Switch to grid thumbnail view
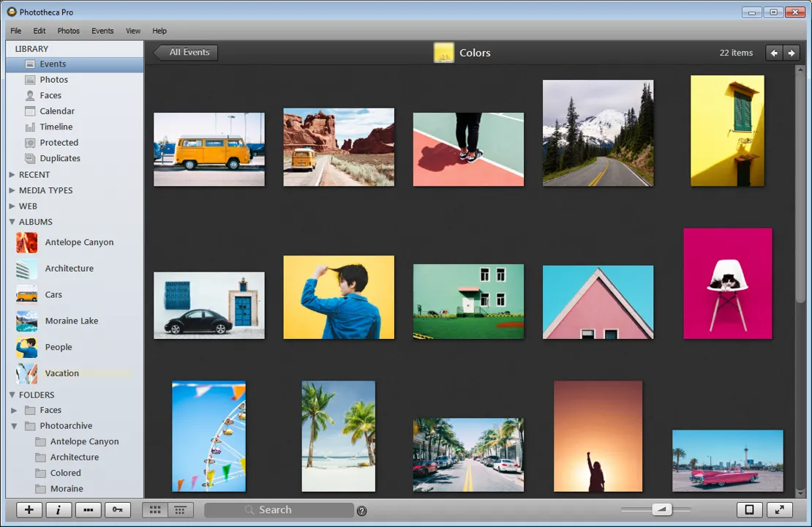 pyautogui.click(x=155, y=510)
